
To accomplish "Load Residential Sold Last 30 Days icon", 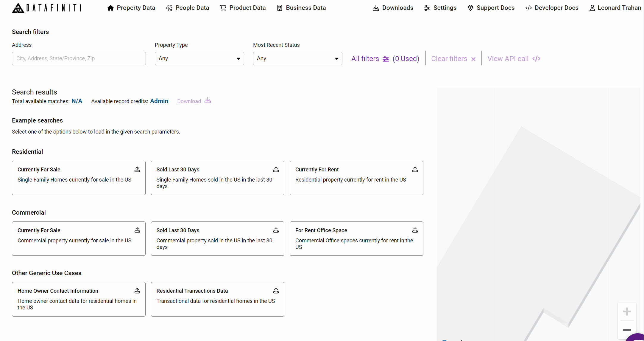I will pyautogui.click(x=276, y=169).
